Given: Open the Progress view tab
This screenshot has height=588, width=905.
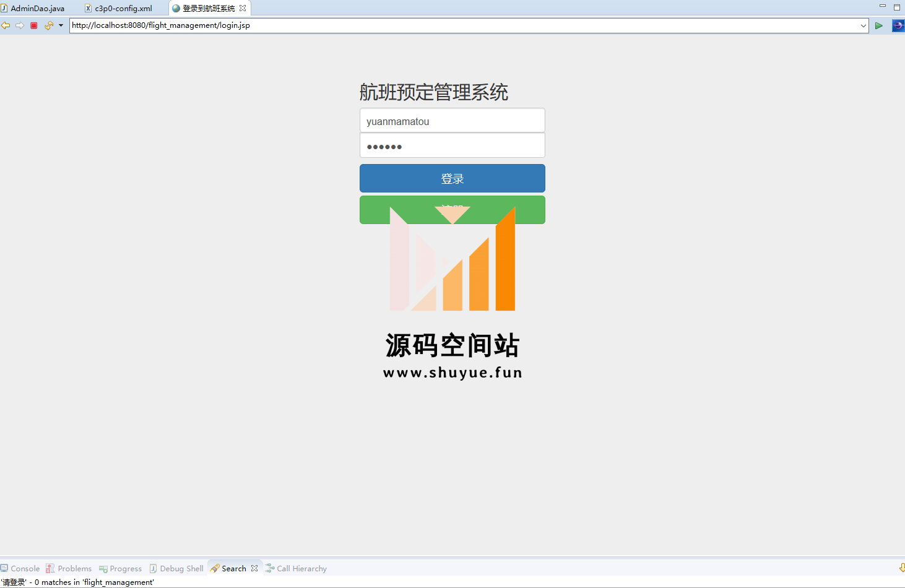Looking at the screenshot, I should click(121, 568).
